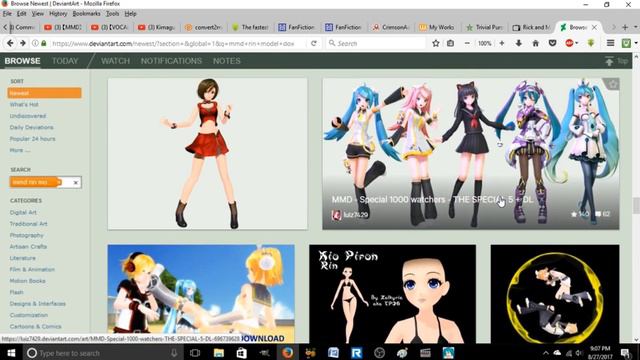The height and width of the screenshot is (360, 640).
Task: Open the Tools menu
Action: coord(112,13)
